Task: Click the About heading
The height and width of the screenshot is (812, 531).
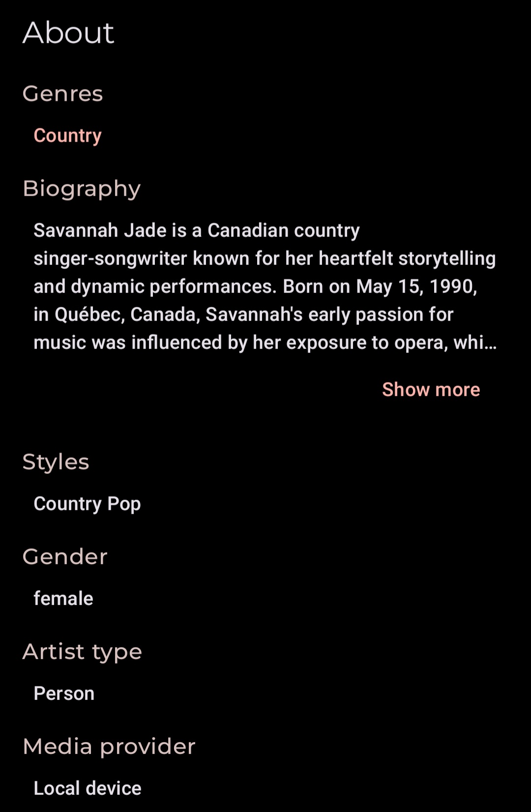Action: click(68, 33)
